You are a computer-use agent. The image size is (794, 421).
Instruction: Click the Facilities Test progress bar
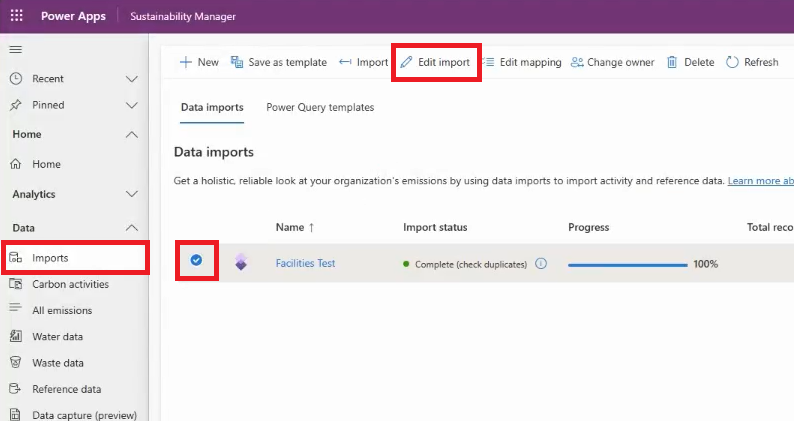tap(627, 264)
